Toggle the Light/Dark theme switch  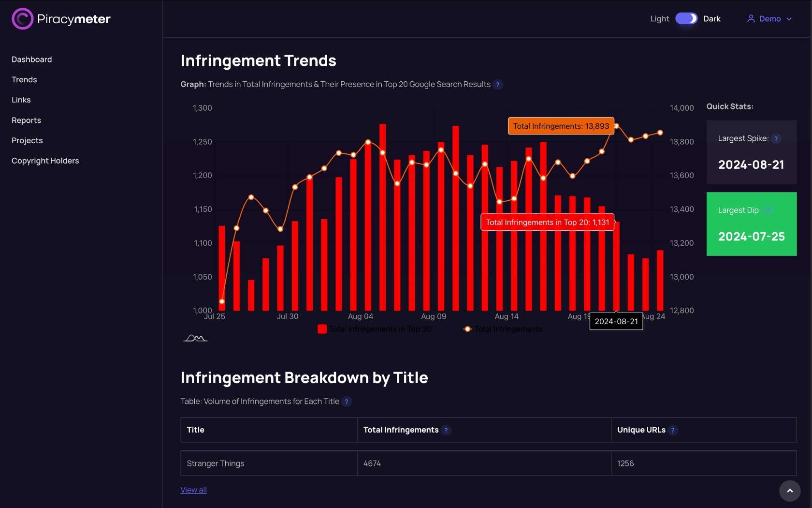point(686,19)
